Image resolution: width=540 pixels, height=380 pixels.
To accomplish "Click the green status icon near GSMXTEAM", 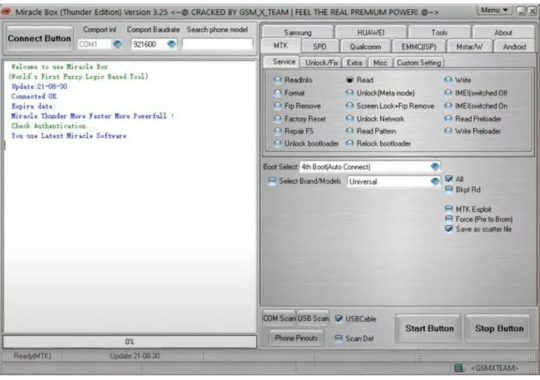I will tap(459, 368).
